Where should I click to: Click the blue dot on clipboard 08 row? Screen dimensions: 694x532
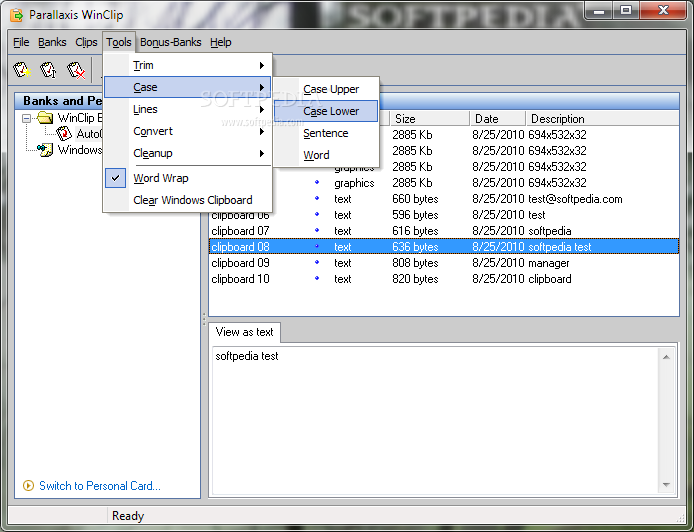click(x=317, y=246)
